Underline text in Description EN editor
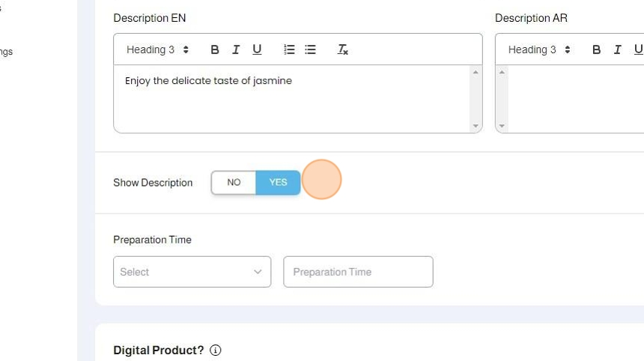Screen dimensions: 644x361 pos(257,49)
